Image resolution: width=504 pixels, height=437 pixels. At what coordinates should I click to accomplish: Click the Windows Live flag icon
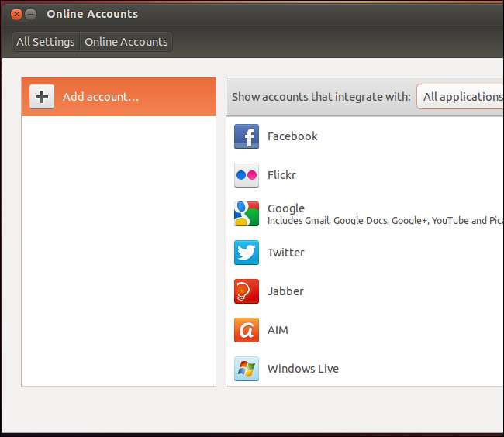[246, 369]
